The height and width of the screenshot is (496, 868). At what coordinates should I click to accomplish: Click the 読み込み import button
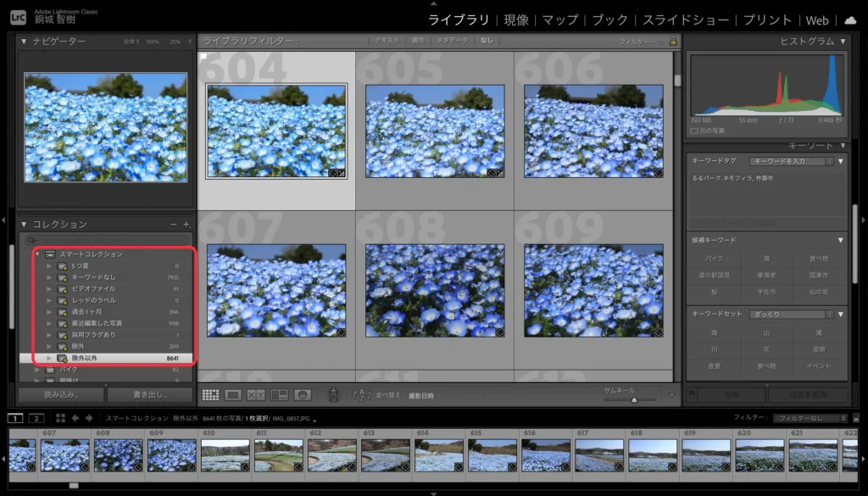(61, 394)
